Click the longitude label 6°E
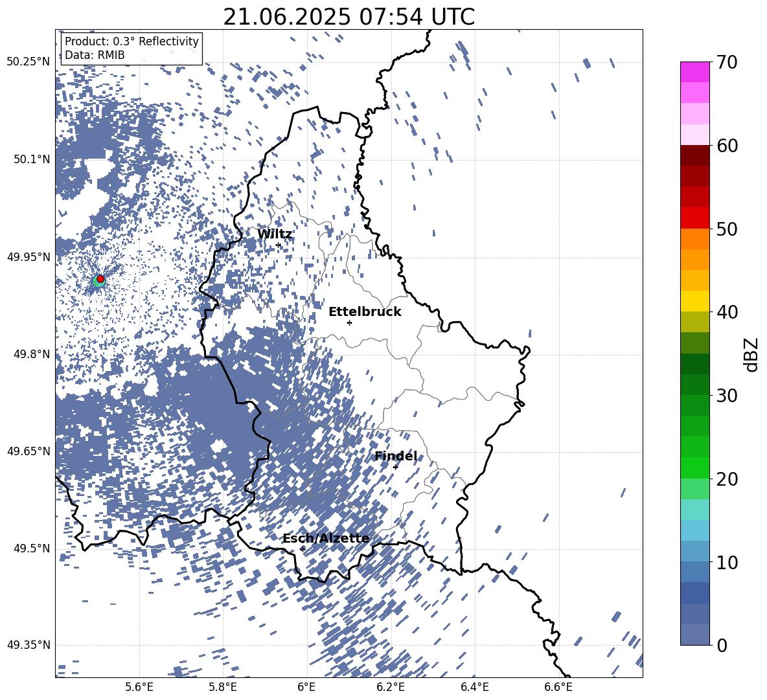767x700 pixels. click(x=306, y=687)
